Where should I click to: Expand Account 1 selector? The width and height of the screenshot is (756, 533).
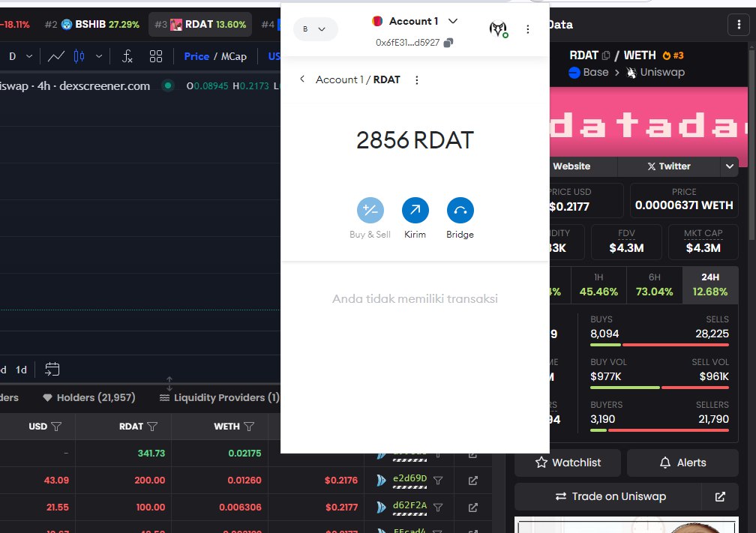(x=453, y=21)
